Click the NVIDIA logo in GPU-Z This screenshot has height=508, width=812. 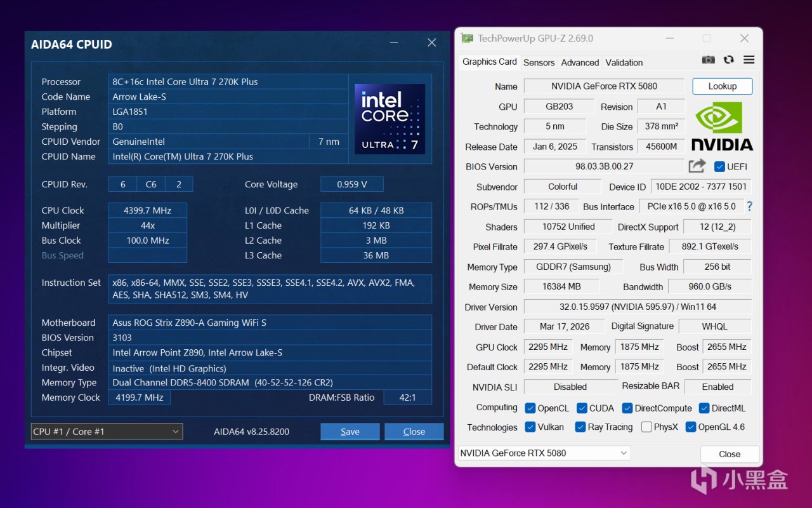722,126
